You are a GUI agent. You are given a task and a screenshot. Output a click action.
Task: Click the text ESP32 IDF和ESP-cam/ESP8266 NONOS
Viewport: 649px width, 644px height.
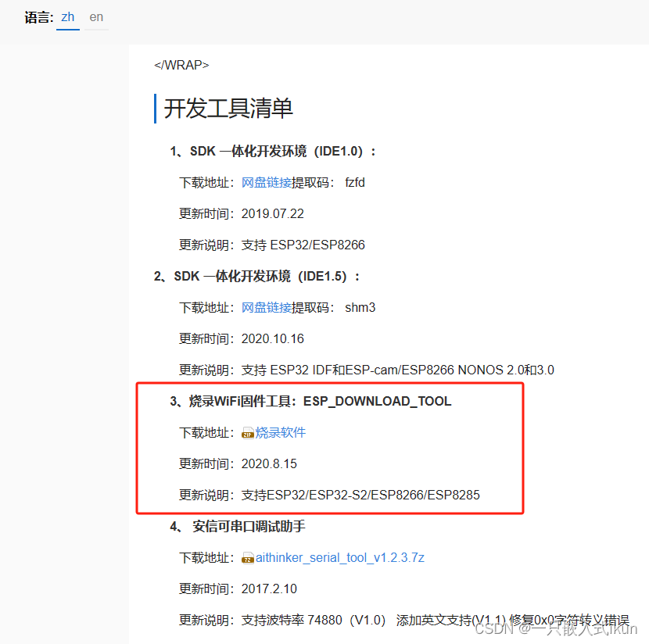point(386,370)
